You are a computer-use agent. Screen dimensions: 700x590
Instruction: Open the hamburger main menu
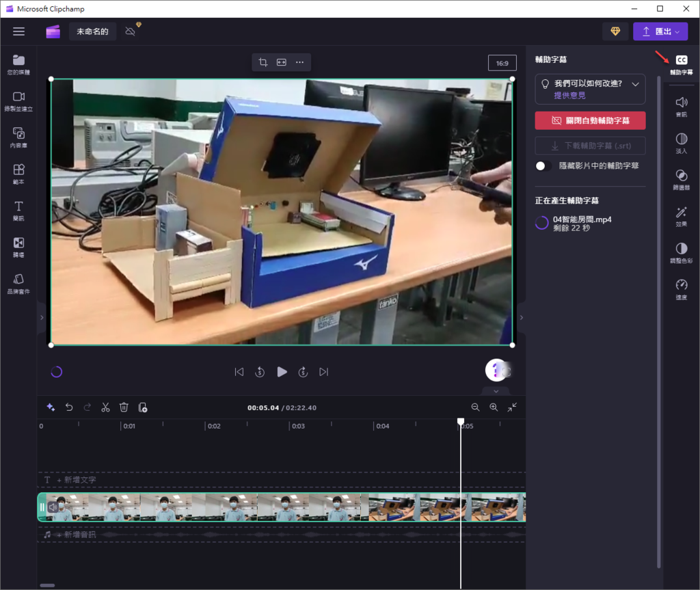(x=18, y=31)
